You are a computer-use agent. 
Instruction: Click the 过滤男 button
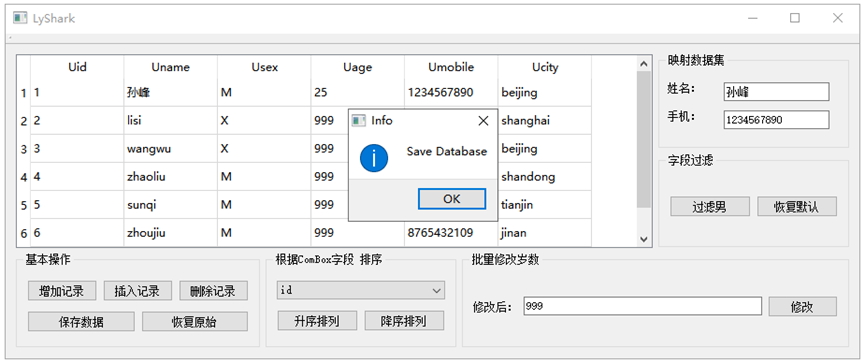710,207
